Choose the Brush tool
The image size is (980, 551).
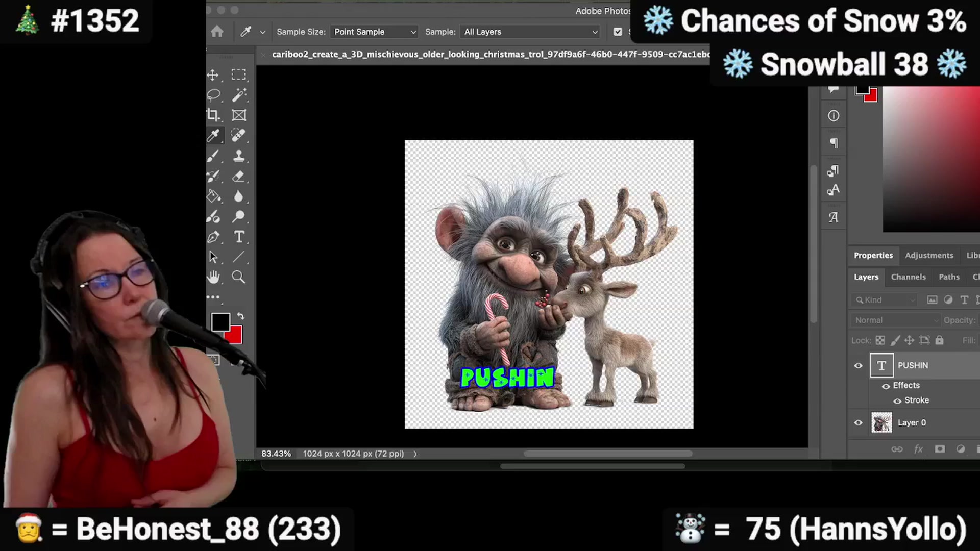[x=213, y=156]
